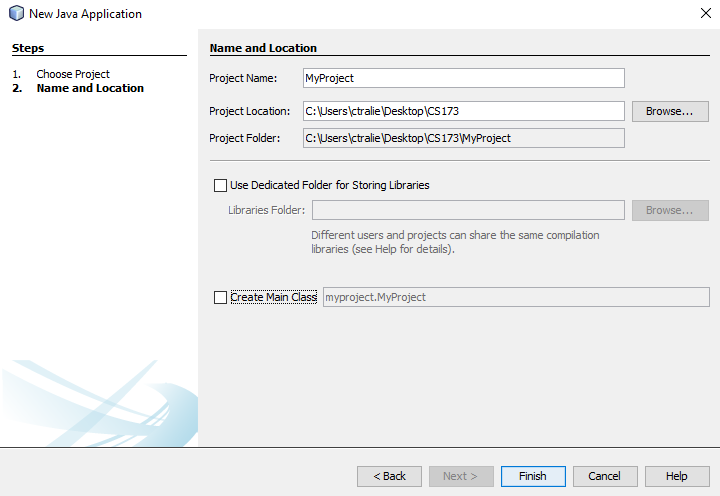
Task: Focus the Project Name text field
Action: click(x=464, y=78)
